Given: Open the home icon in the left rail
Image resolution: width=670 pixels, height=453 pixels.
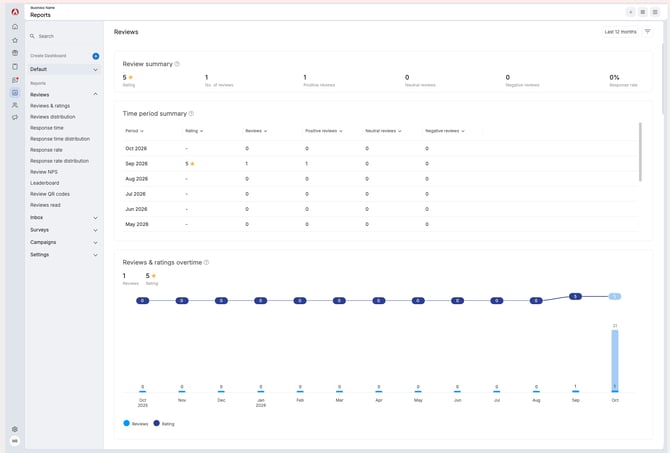Looking at the screenshot, I should pos(15,26).
